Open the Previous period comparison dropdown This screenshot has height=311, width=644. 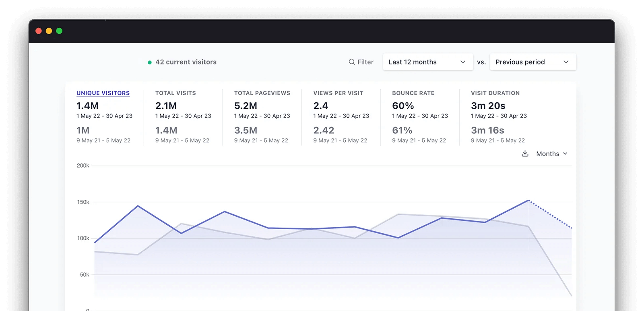pos(533,62)
